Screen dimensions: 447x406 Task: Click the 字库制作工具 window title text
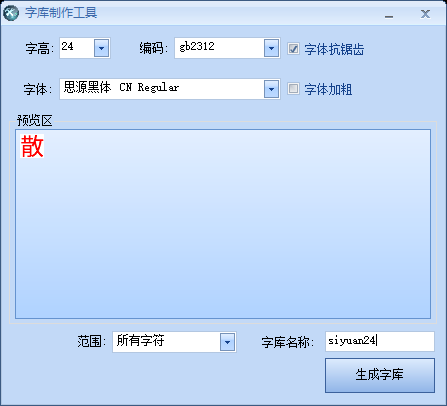tap(61, 13)
